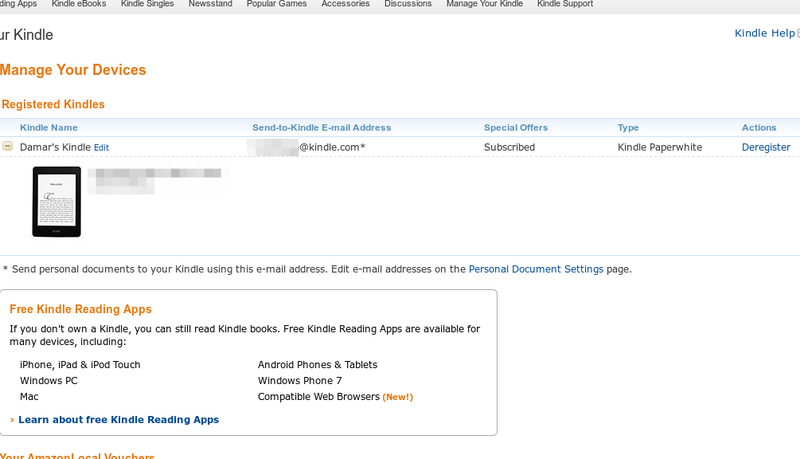Collapse the Damar's Kindle device row
The image size is (800, 459).
pos(8,146)
